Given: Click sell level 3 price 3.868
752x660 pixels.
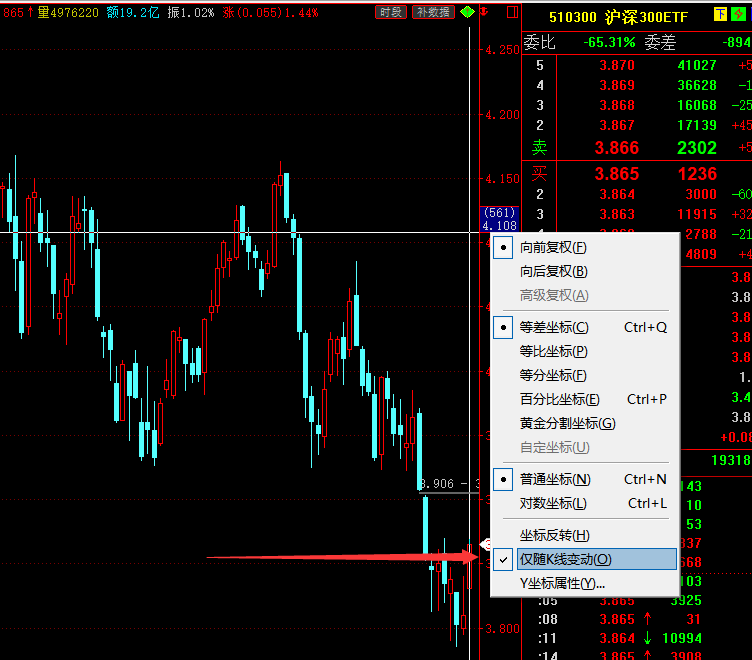Looking at the screenshot, I should pyautogui.click(x=617, y=106).
